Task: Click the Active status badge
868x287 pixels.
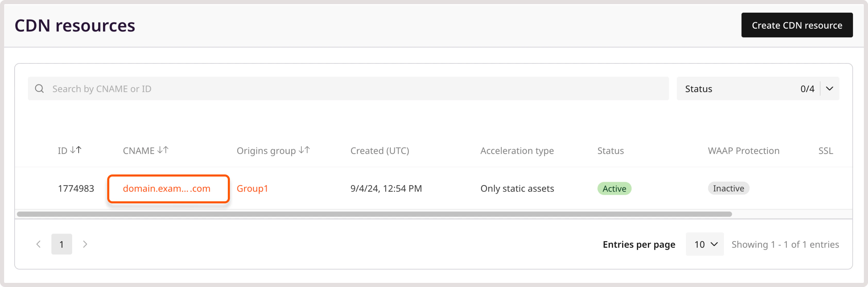Action: pos(614,188)
